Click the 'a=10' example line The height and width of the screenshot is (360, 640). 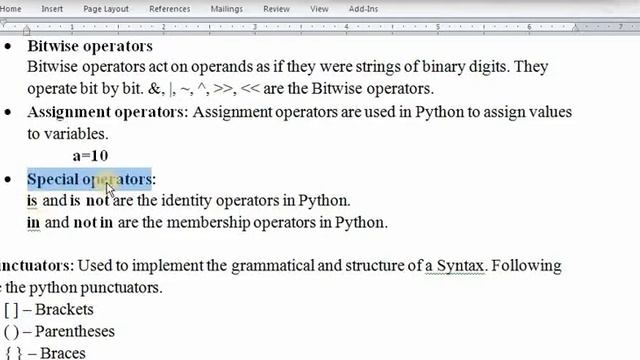pyautogui.click(x=90, y=156)
